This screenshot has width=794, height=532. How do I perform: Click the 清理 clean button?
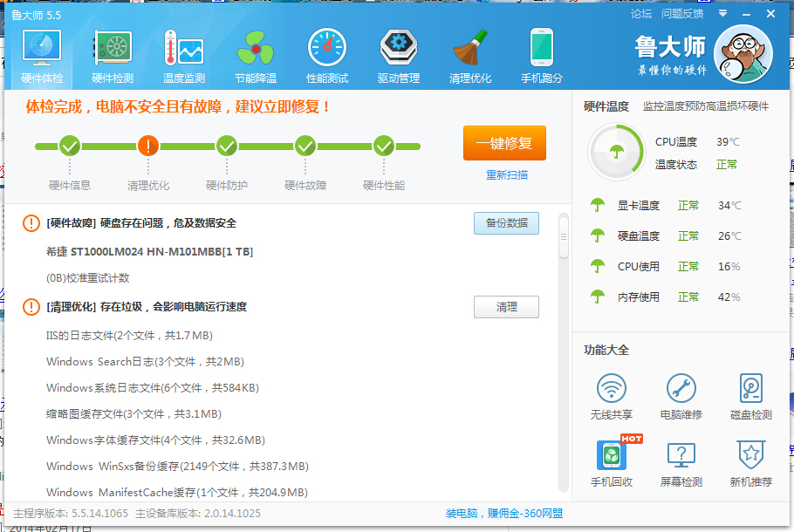pos(506,307)
